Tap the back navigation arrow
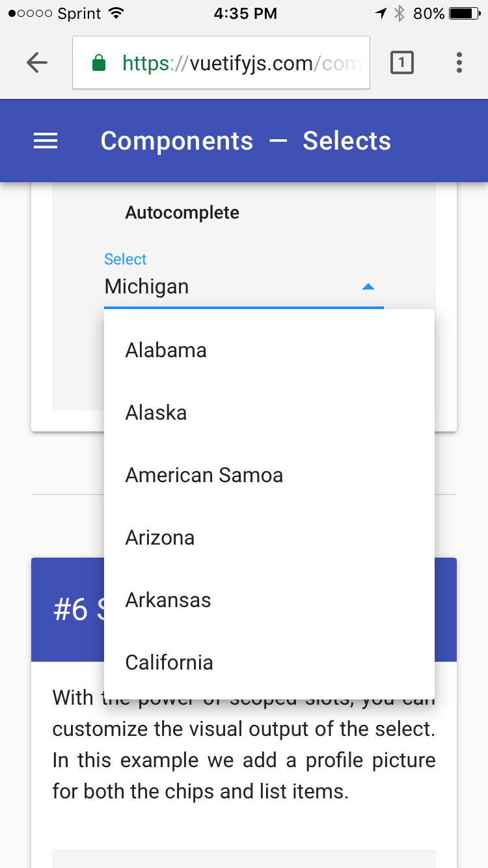The height and width of the screenshot is (868, 488). pyautogui.click(x=37, y=62)
